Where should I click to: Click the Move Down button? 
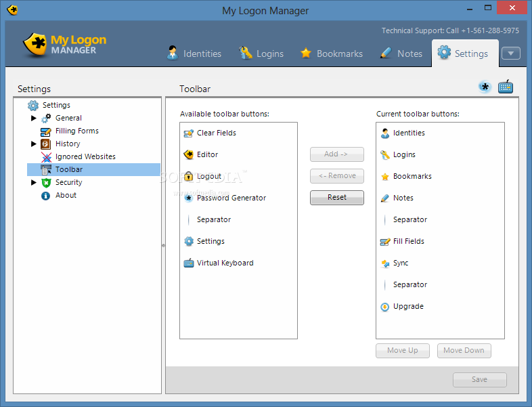(x=464, y=351)
